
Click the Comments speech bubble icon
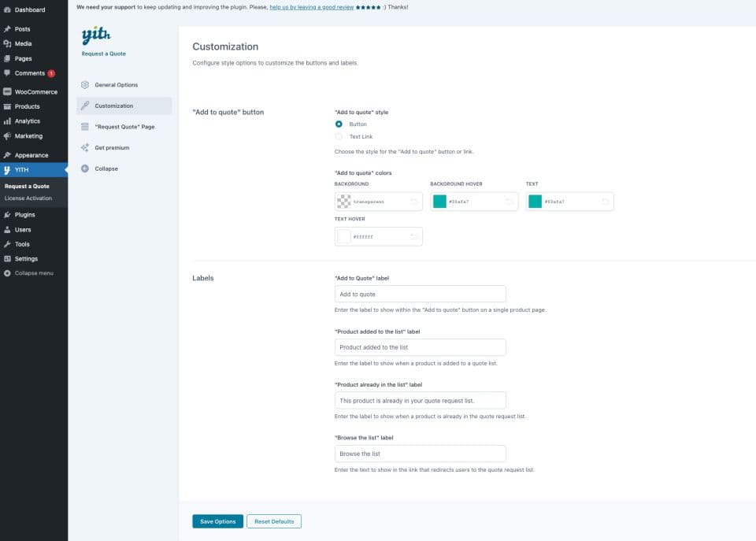tap(7, 72)
